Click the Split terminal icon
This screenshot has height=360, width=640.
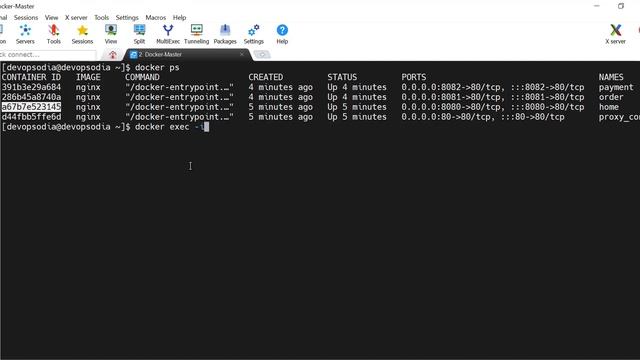point(139,34)
